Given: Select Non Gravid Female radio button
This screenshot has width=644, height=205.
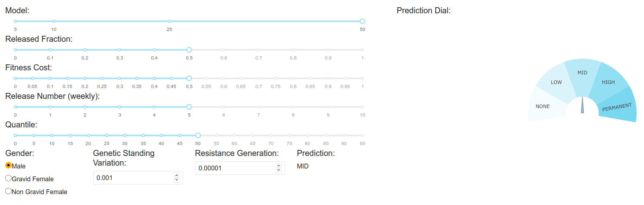Looking at the screenshot, I should (8, 191).
